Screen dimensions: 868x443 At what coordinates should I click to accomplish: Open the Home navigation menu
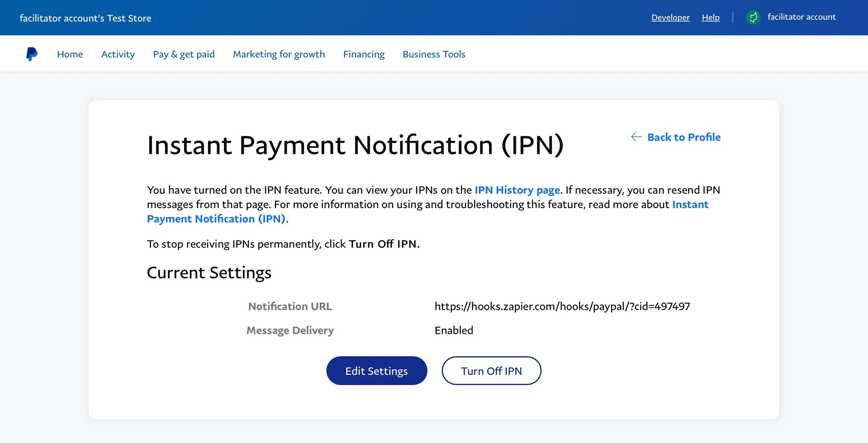[x=69, y=54]
